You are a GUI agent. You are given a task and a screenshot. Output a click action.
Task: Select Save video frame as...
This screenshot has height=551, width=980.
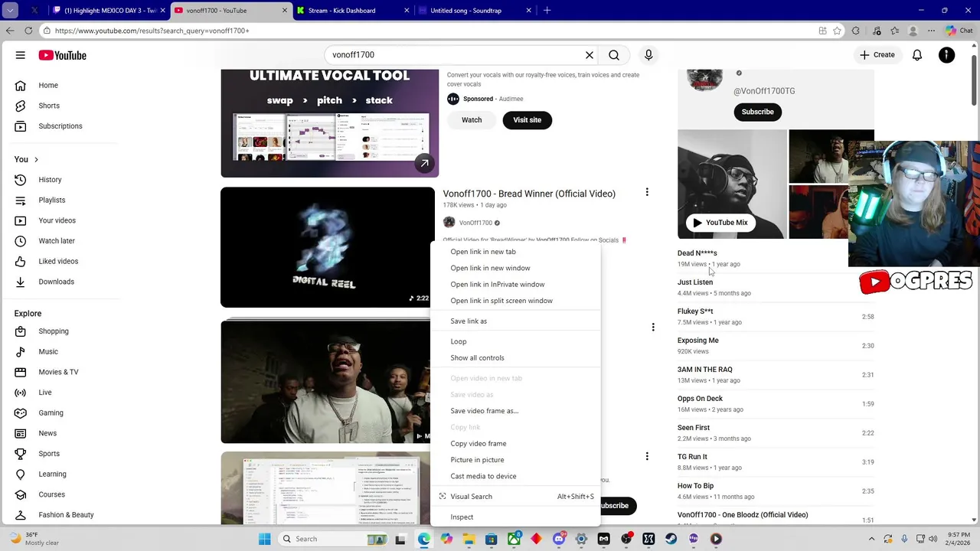515,411
